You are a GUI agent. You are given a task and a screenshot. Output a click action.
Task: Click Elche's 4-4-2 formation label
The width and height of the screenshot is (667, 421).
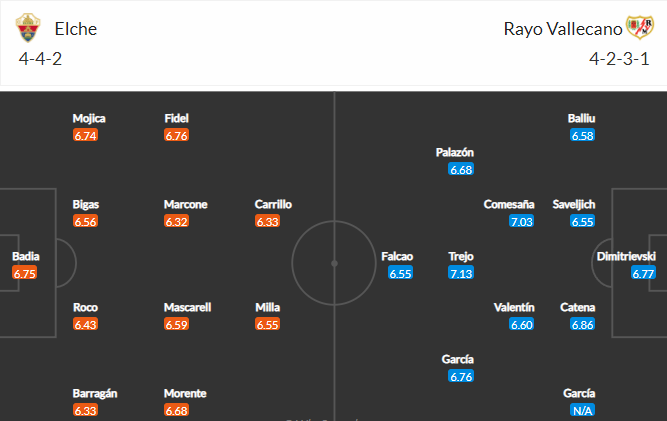point(40,59)
